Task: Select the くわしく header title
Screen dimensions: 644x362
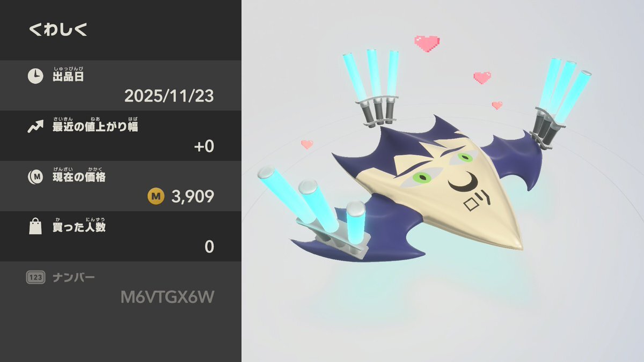Action: [58, 29]
